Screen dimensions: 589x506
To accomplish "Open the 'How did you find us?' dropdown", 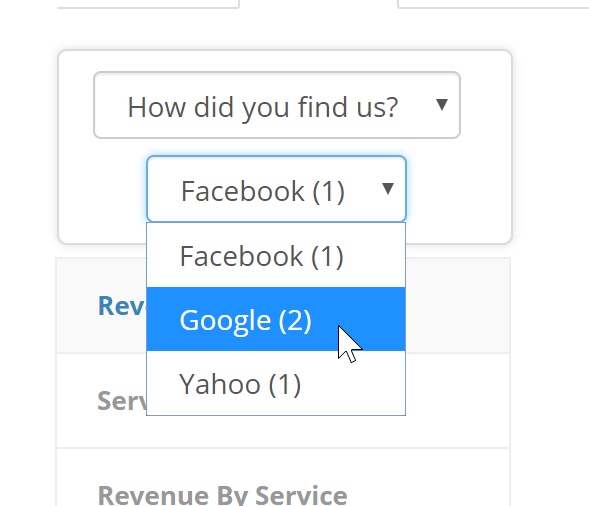I will click(x=277, y=105).
